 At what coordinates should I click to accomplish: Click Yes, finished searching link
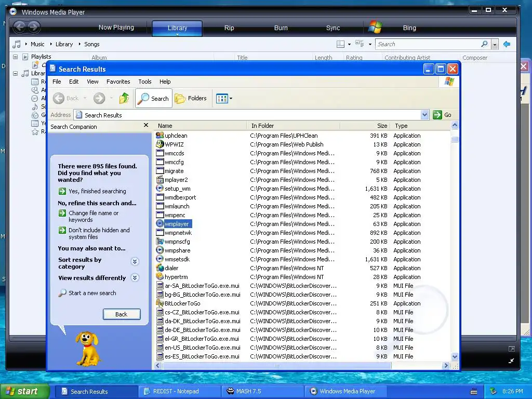97,191
